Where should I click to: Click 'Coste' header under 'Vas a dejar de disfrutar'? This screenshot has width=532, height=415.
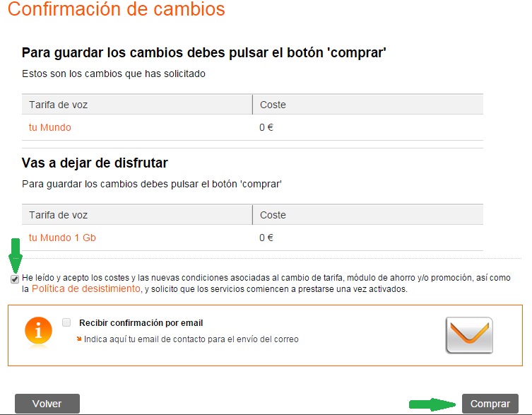tap(273, 215)
